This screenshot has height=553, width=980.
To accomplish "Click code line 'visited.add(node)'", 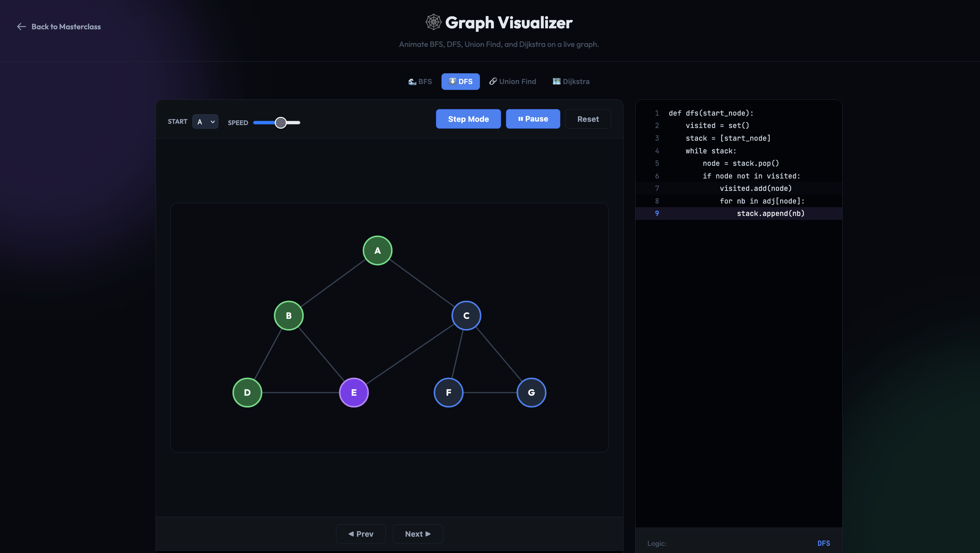I will (x=739, y=188).
